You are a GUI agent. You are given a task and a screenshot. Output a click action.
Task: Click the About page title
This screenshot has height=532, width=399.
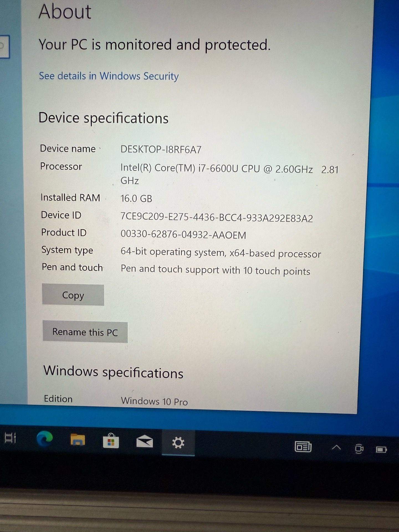coord(65,12)
